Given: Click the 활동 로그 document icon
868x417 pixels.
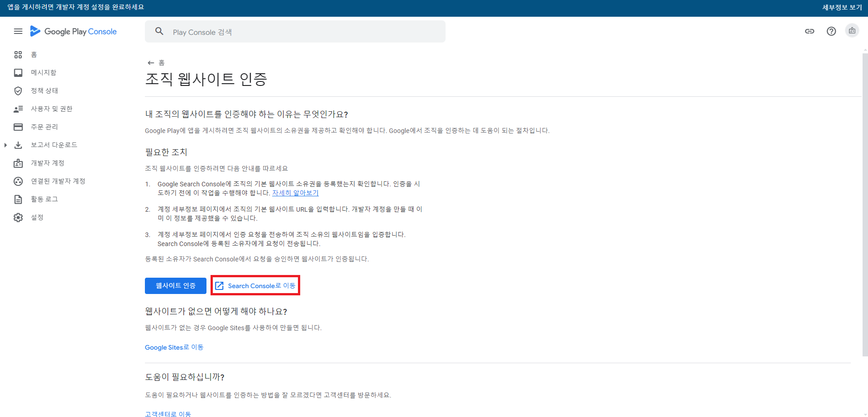Looking at the screenshot, I should pyautogui.click(x=18, y=199).
